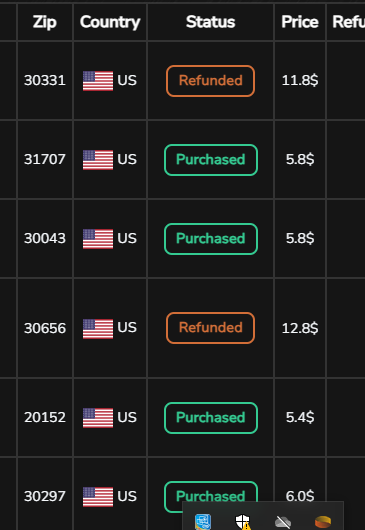Click the Country column header
Screen dimensions: 365x530
coord(110,22)
